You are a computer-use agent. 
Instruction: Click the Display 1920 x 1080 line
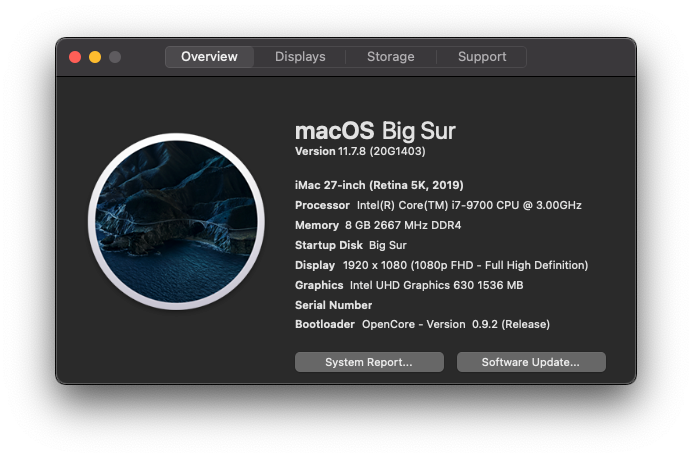(441, 265)
